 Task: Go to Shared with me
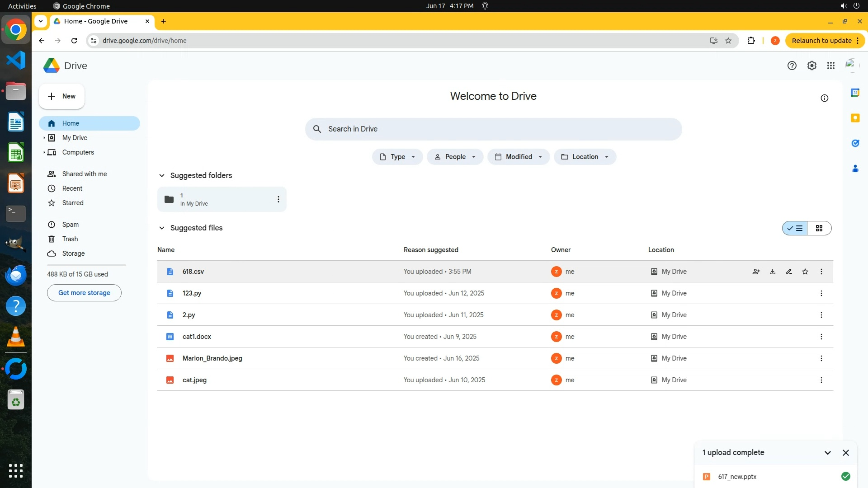85,174
